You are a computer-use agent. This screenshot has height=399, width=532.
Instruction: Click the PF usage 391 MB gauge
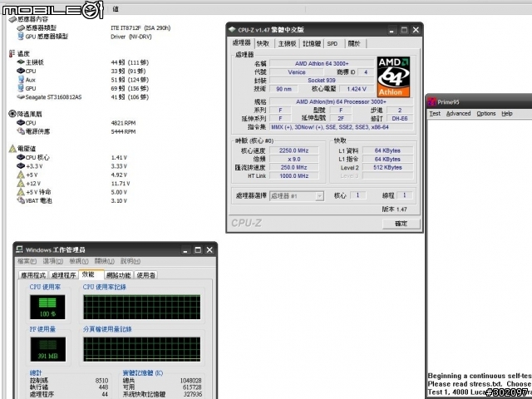[x=48, y=349]
